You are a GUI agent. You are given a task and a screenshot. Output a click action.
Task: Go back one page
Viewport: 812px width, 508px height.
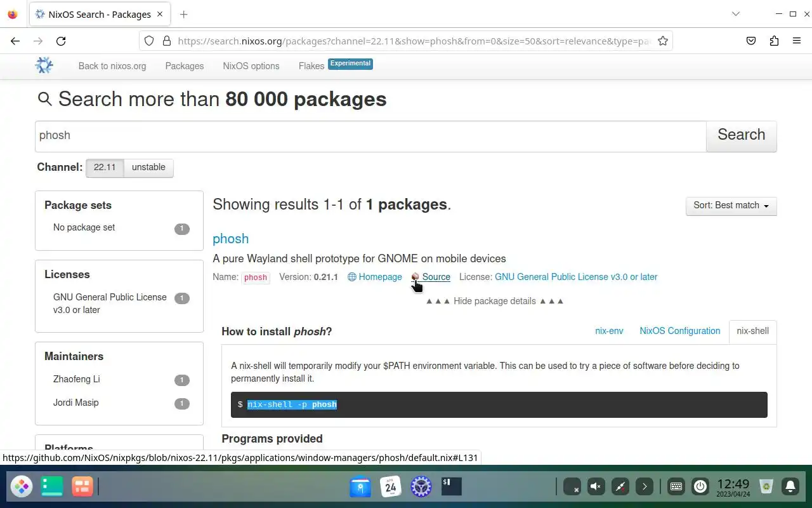(15, 41)
